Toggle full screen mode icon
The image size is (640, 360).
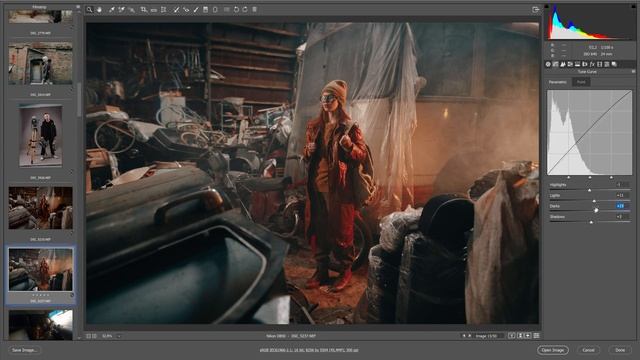(536, 9)
